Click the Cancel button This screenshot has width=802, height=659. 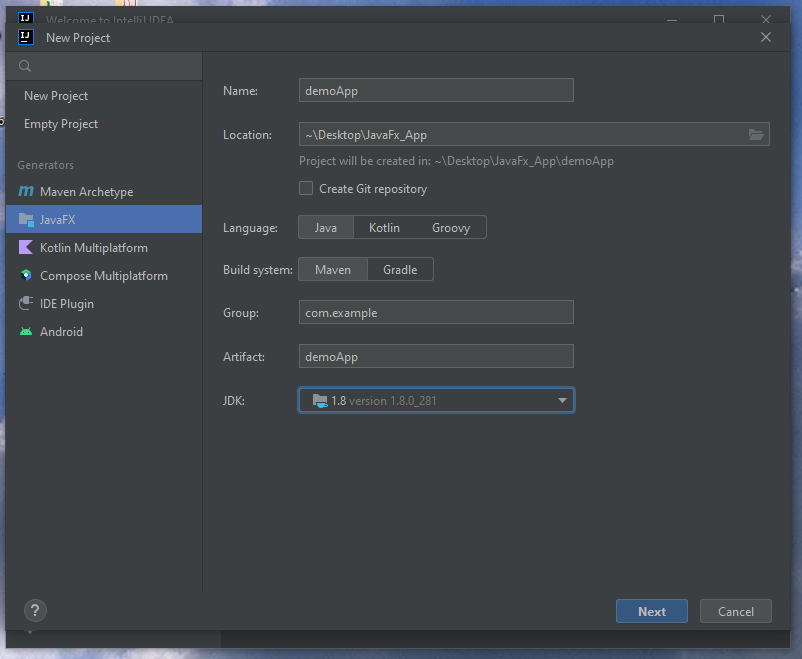[x=736, y=611]
